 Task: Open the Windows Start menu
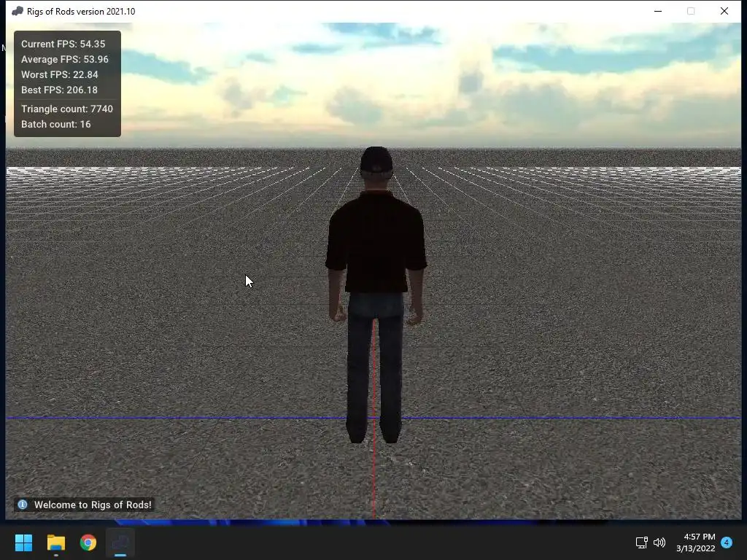23,542
